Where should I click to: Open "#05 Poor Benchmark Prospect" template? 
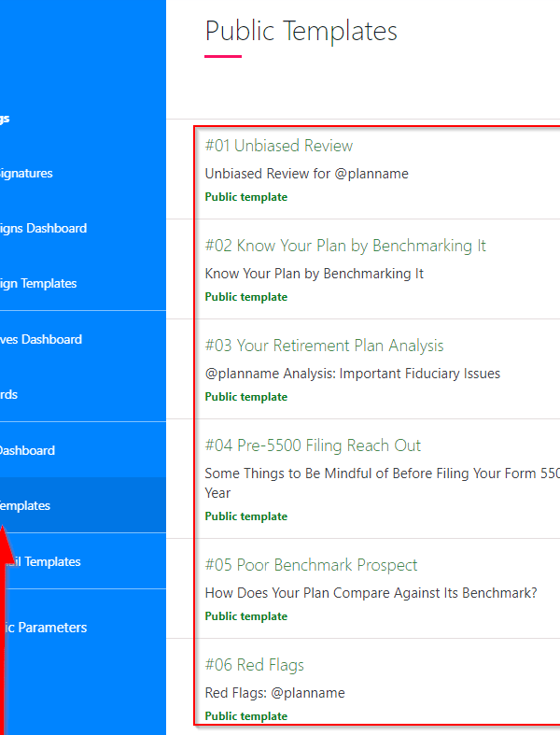pyautogui.click(x=311, y=565)
